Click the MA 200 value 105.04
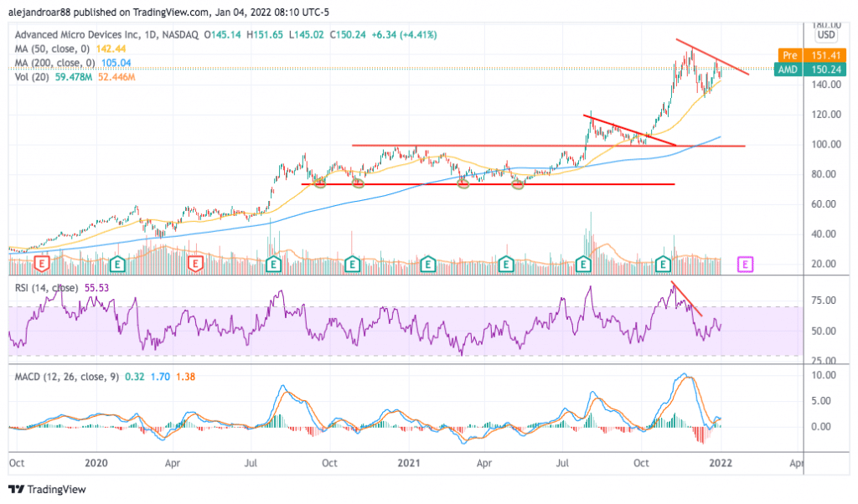This screenshot has height=504, width=858. coord(116,63)
